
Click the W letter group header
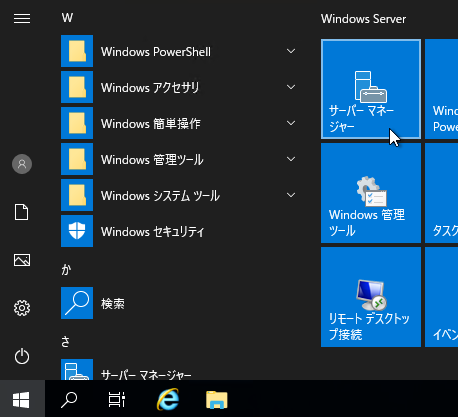[x=67, y=18]
